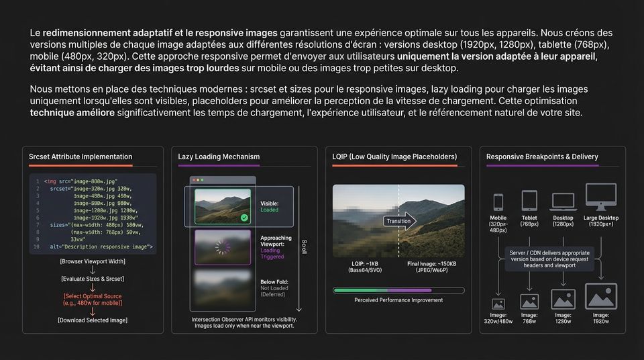Select the 768w image icon
644x360 pixels.
(529, 302)
